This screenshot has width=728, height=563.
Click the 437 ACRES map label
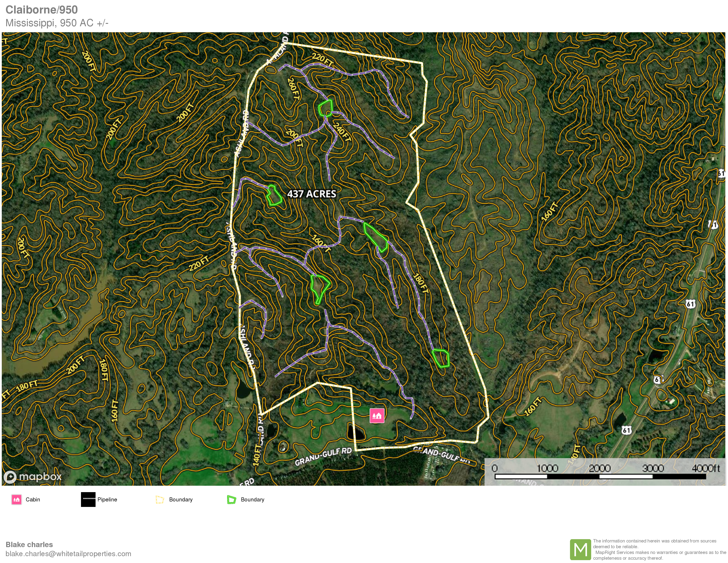tap(311, 194)
